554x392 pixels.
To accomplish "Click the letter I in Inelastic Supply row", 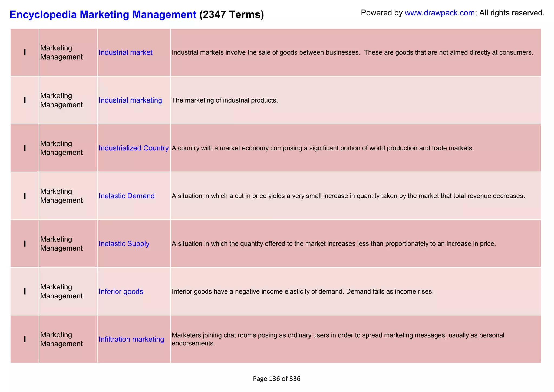I will pos(25,244).
